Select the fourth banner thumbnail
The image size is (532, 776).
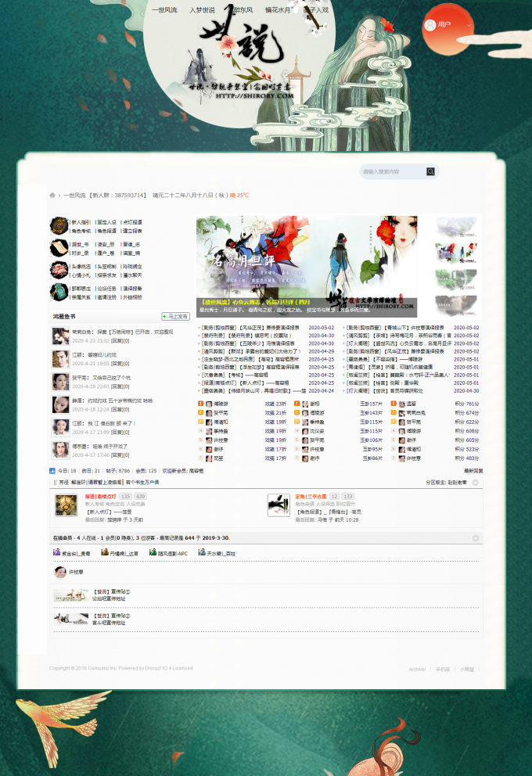pyautogui.click(x=456, y=305)
